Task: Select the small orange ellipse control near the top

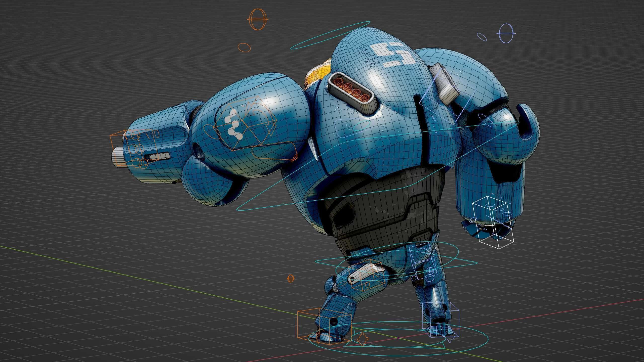Action: (x=244, y=47)
